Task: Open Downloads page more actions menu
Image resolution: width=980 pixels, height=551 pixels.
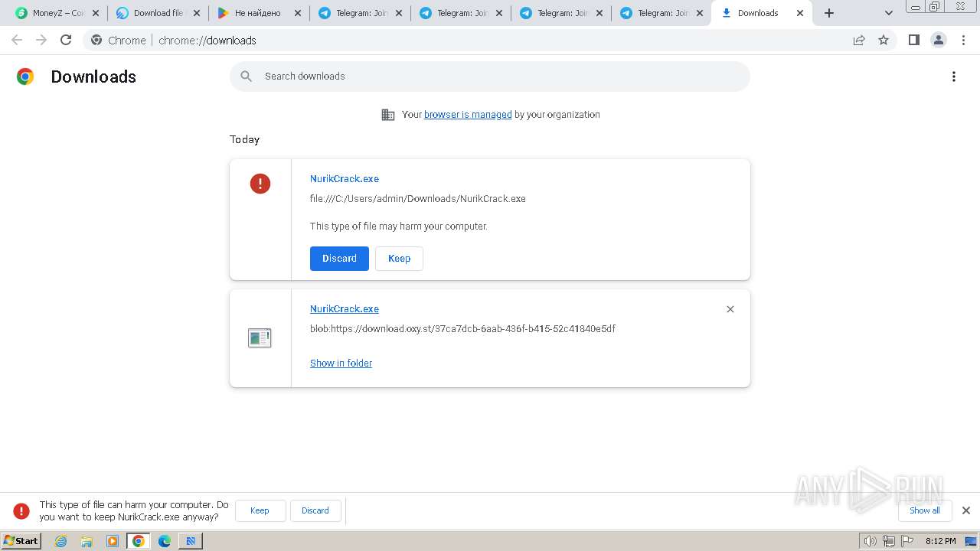Action: 954,77
